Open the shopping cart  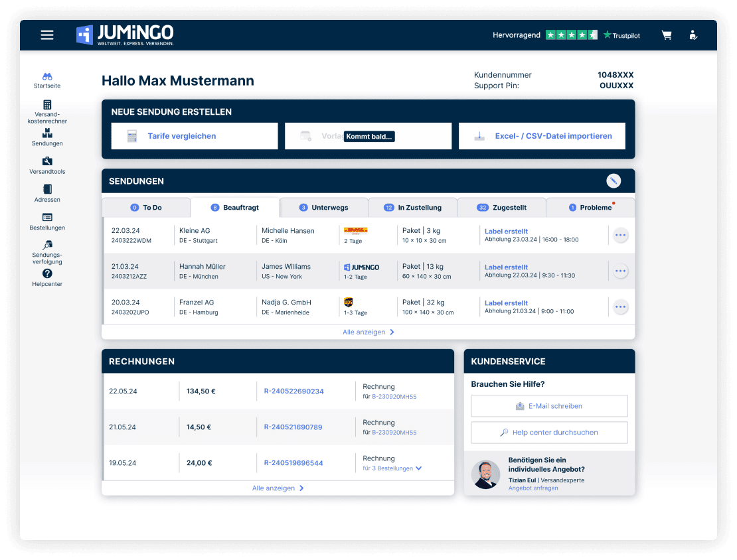tap(667, 35)
